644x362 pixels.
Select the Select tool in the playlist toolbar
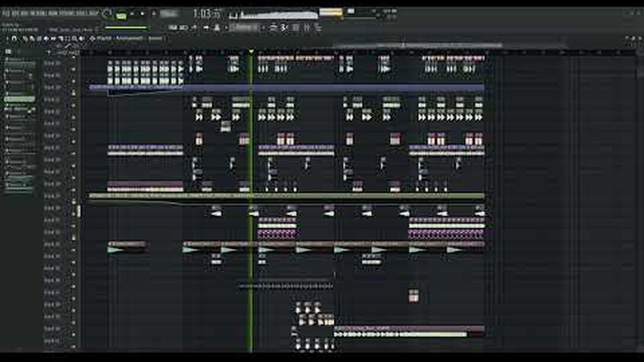[x=67, y=38]
